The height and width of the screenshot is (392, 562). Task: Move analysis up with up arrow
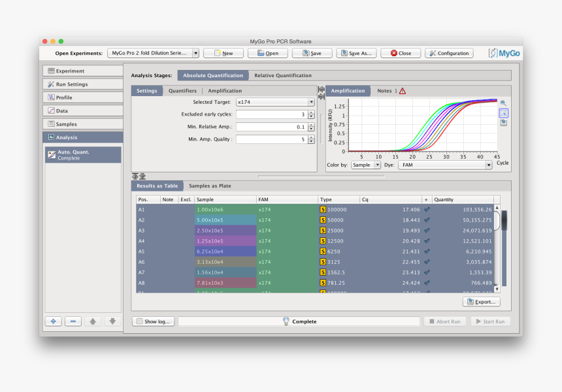[x=93, y=321]
